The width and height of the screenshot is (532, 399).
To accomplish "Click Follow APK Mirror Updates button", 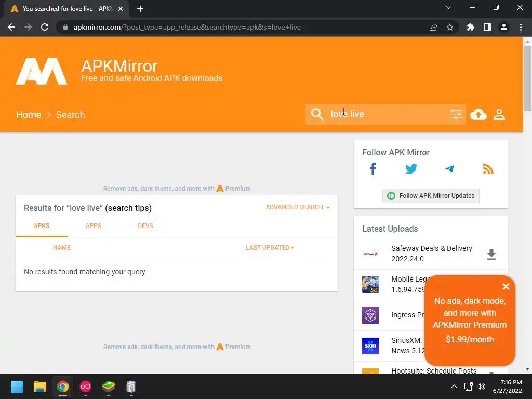I will (x=431, y=196).
